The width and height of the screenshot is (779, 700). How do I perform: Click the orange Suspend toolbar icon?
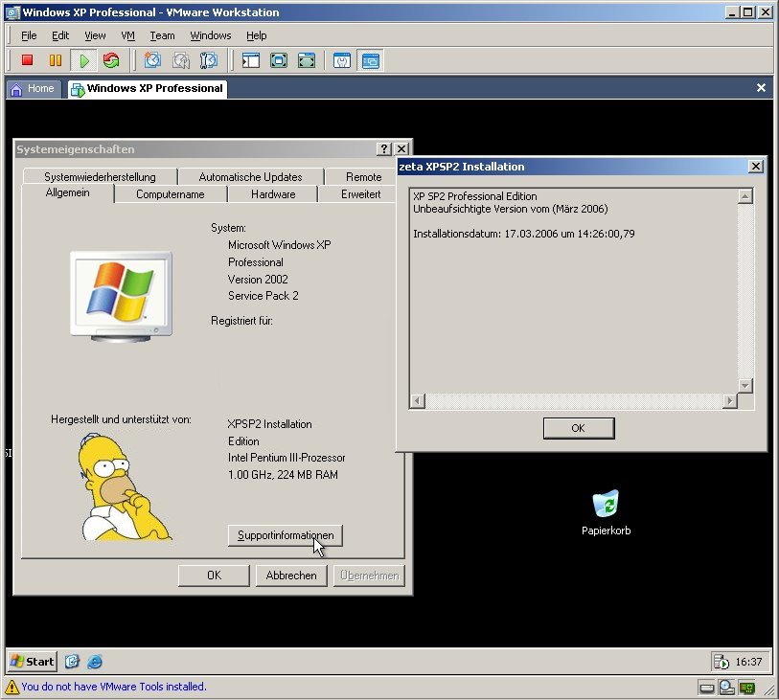[56, 60]
